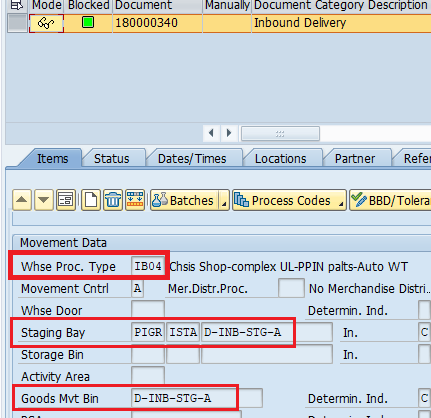Open the Dates/Times tab
Viewport: 431px width, 418px height.
tap(192, 159)
